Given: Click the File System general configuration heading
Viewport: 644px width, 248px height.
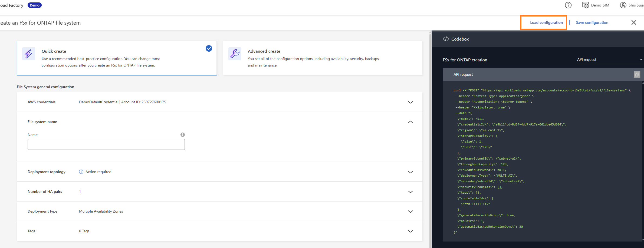Looking at the screenshot, I should 45,87.
